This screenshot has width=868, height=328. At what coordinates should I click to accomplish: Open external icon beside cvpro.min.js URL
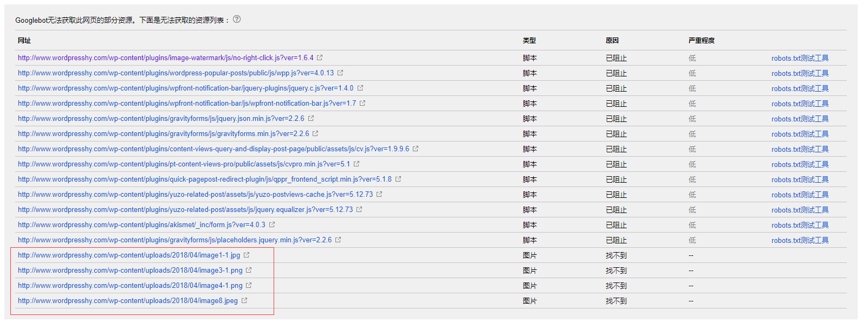tap(357, 164)
